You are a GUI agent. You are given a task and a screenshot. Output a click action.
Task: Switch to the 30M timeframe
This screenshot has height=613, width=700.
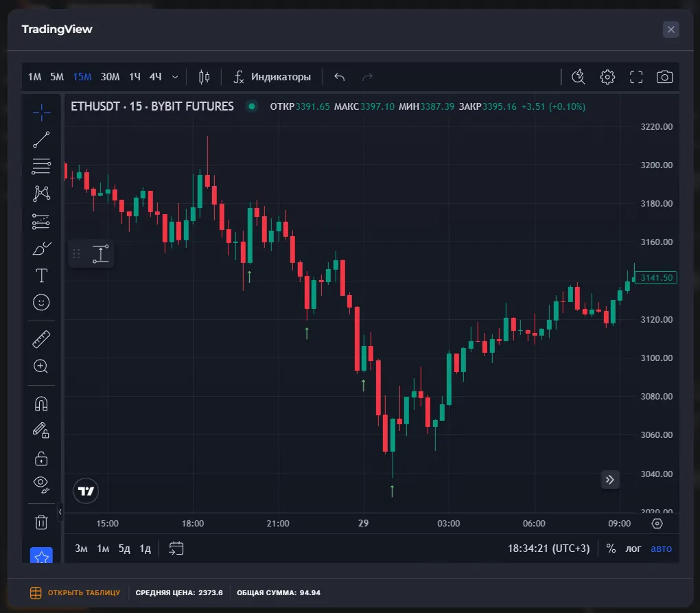click(x=110, y=77)
